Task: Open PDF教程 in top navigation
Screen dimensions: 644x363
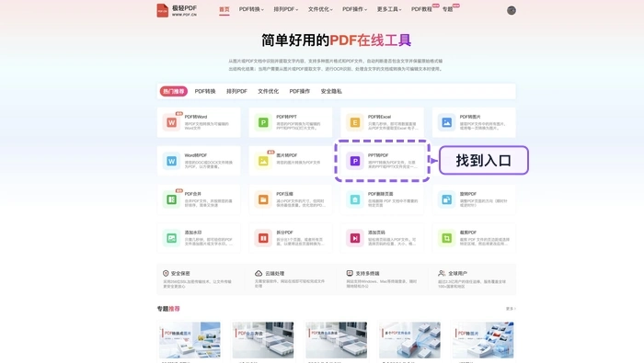Action: pos(421,9)
